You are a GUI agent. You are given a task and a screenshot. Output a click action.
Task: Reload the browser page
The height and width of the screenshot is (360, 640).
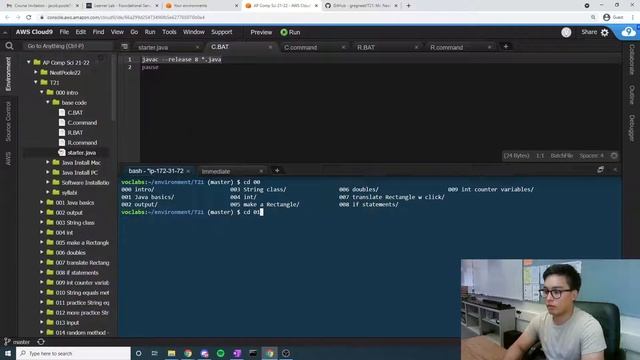(x=29, y=17)
